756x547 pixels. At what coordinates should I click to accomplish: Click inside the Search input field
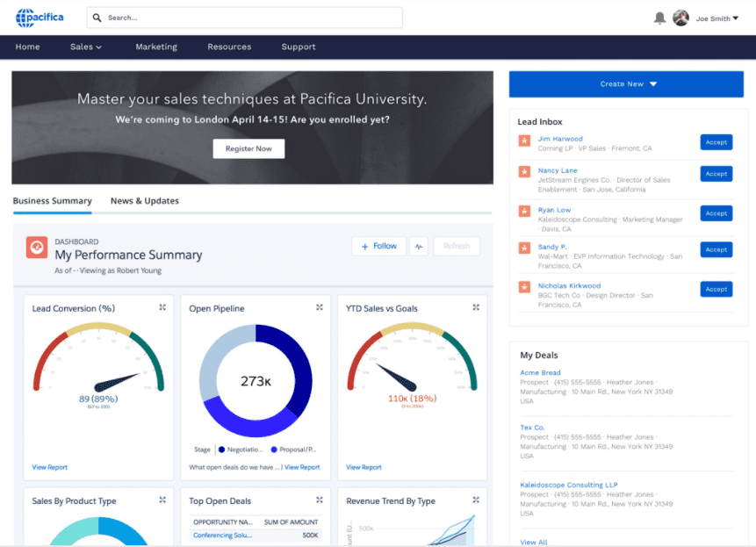pyautogui.click(x=244, y=18)
